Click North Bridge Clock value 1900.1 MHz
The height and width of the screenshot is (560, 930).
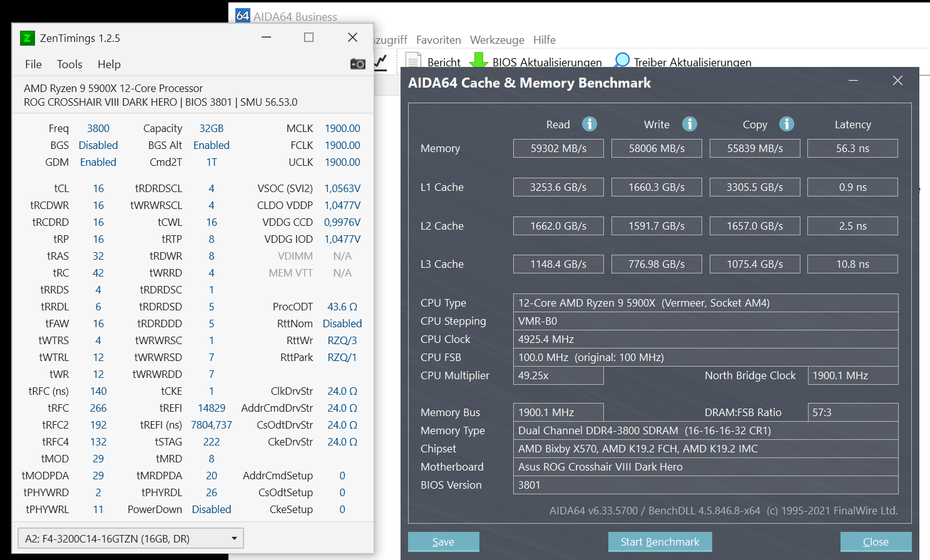coord(853,375)
